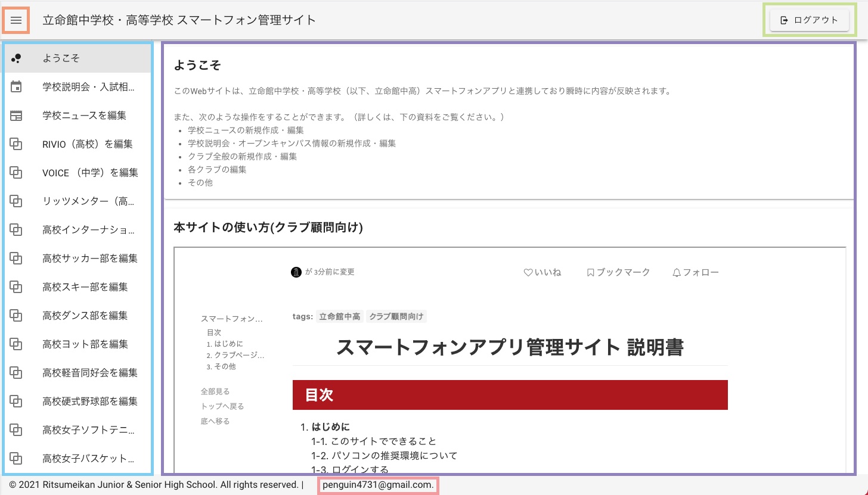Toggle the いいね heart on the article

(x=541, y=272)
